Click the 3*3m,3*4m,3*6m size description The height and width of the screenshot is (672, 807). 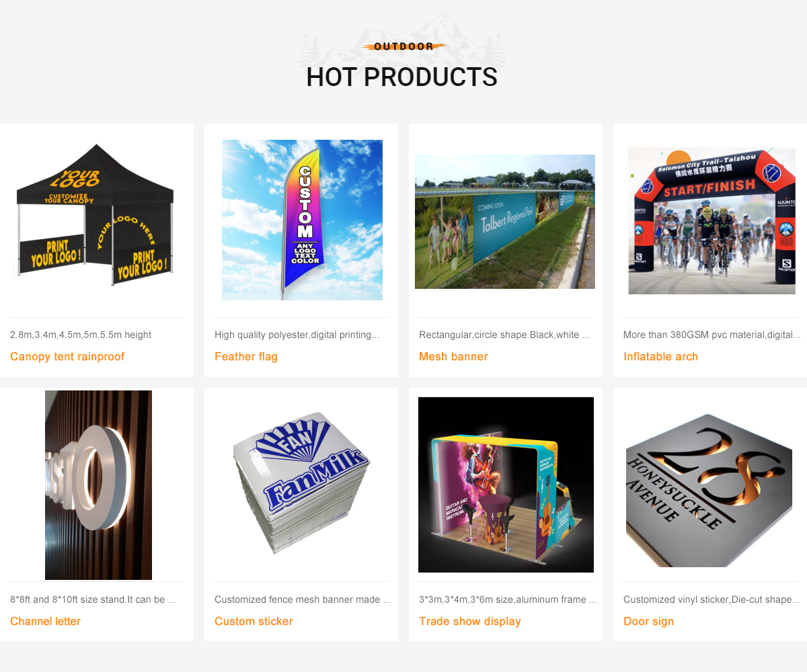pos(508,599)
